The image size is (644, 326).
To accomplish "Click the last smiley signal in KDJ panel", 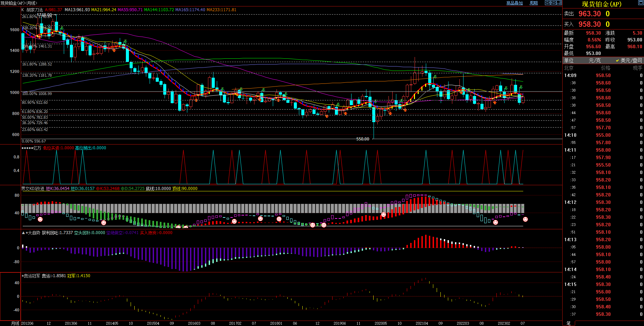I will click(x=525, y=219).
